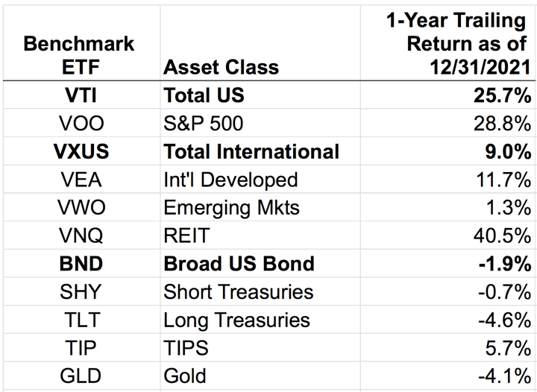Select the VOO ticker cell
The image size is (537, 392).
(x=81, y=124)
